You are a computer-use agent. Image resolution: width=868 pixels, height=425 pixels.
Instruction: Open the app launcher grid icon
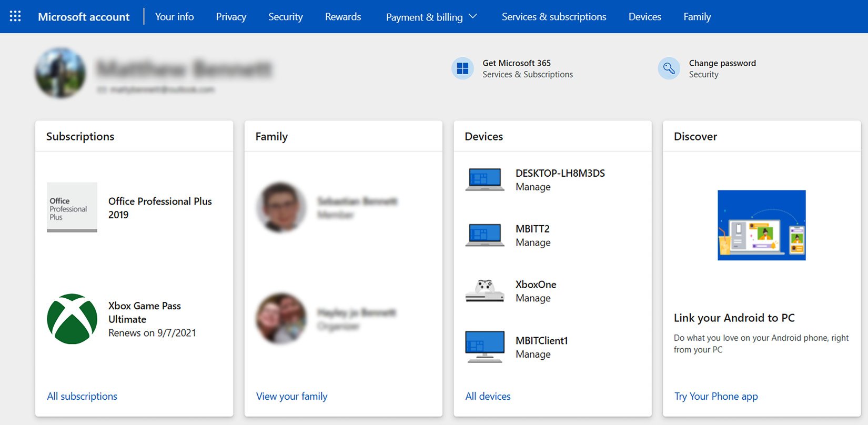point(15,16)
